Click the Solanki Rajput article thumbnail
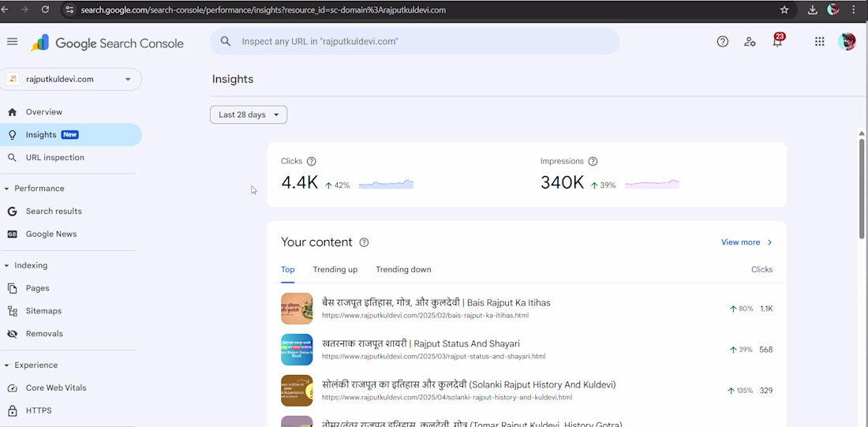This screenshot has height=427, width=868. coord(297,391)
